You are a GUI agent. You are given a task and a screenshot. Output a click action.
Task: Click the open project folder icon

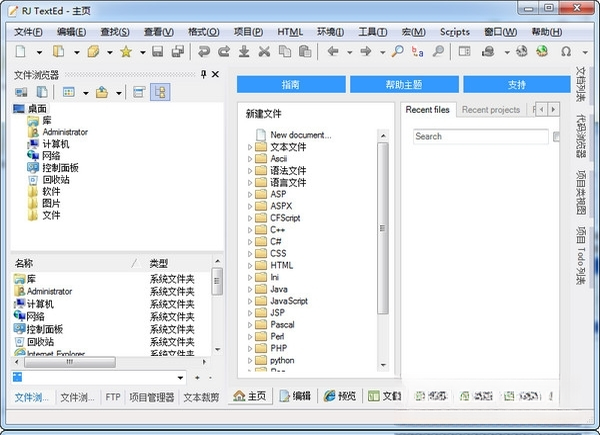[93, 51]
